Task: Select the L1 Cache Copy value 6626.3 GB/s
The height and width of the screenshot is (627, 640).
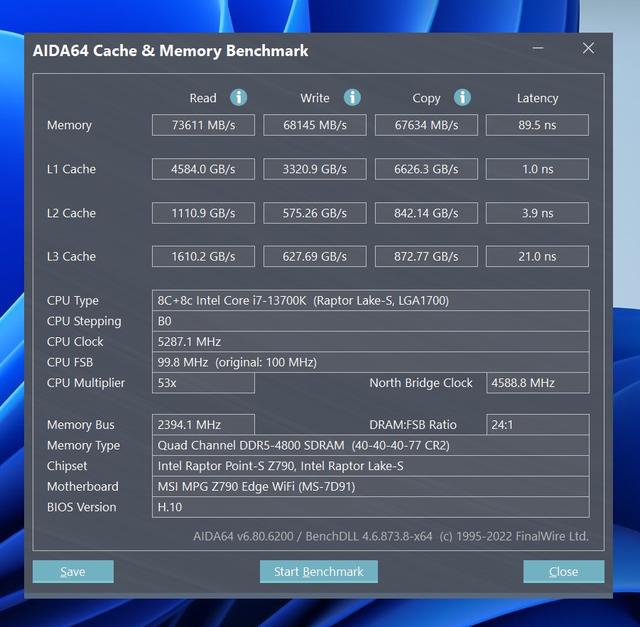Action: (426, 169)
